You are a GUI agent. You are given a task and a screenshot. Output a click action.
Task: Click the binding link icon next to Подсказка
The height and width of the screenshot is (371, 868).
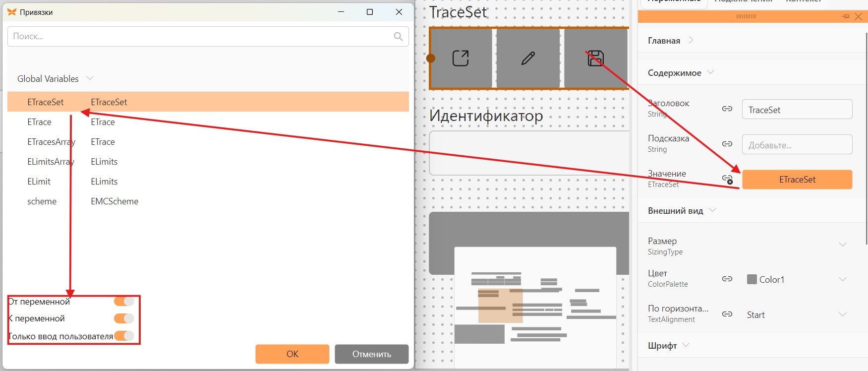tap(727, 144)
